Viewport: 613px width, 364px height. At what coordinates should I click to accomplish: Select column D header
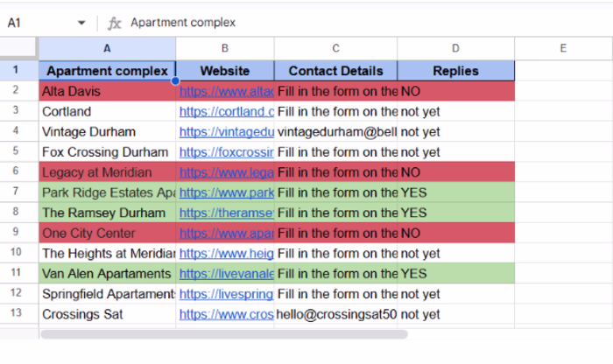coord(455,48)
